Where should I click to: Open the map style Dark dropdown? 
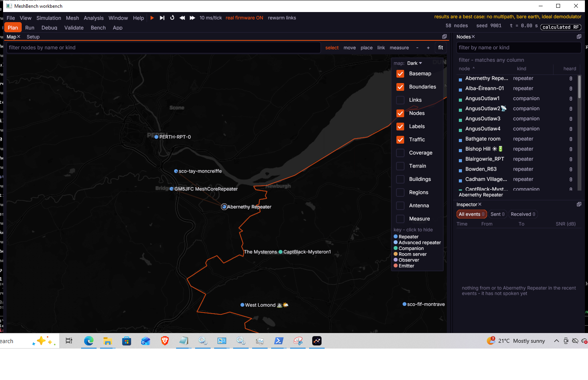[x=414, y=63]
